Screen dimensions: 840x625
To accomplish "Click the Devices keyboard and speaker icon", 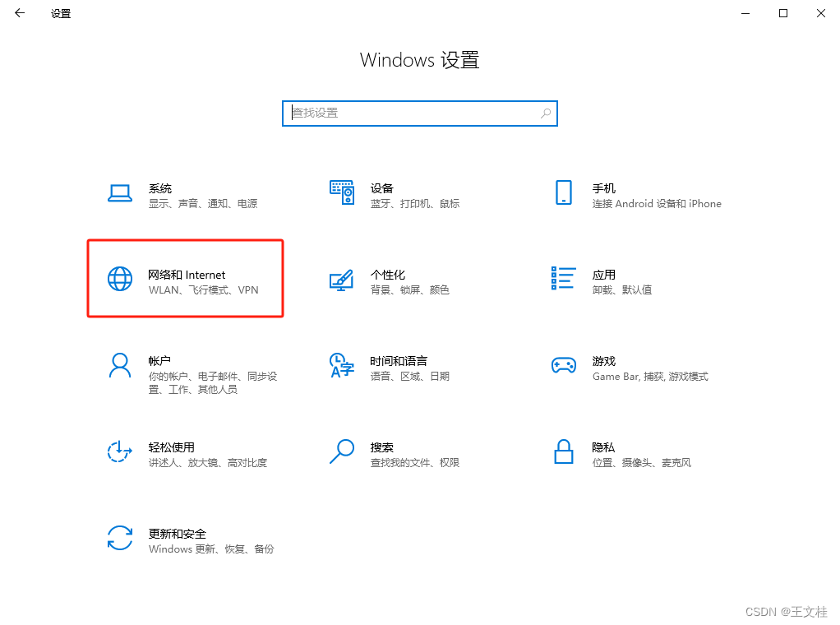I will pos(342,192).
